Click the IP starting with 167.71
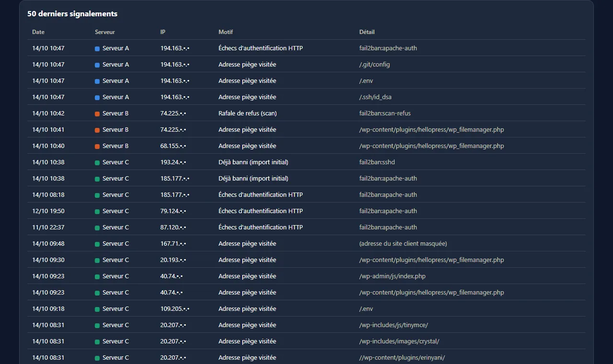This screenshot has height=364, width=613. click(x=173, y=244)
